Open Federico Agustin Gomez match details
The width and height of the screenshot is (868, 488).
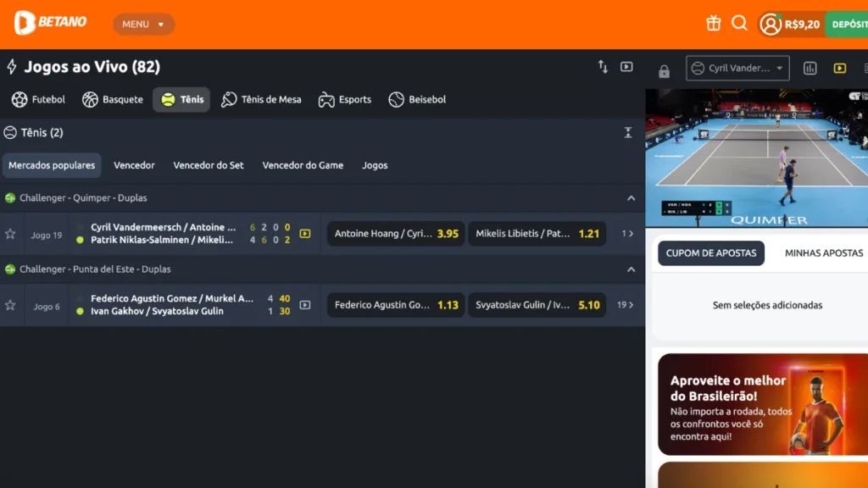point(172,299)
